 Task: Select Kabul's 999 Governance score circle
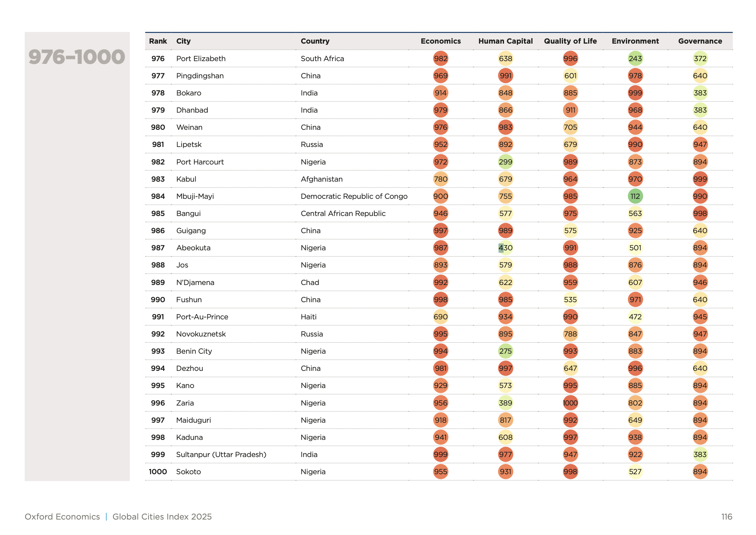coord(700,179)
